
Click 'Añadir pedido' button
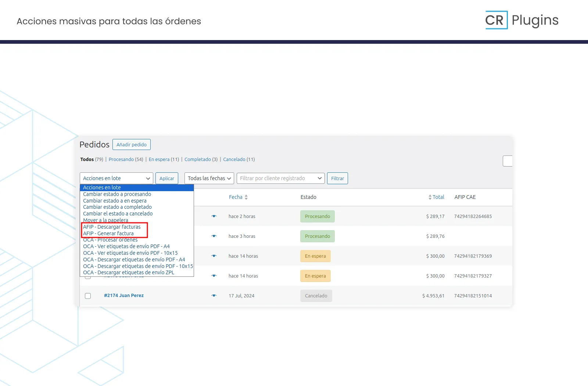132,144
